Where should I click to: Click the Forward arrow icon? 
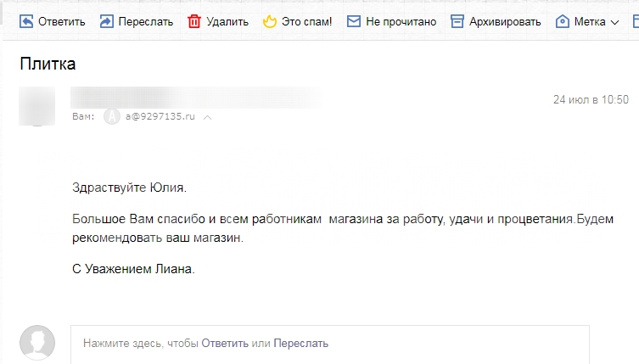106,21
